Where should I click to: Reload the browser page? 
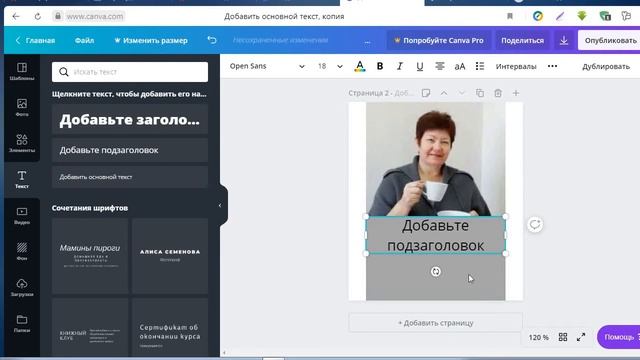pos(38,16)
